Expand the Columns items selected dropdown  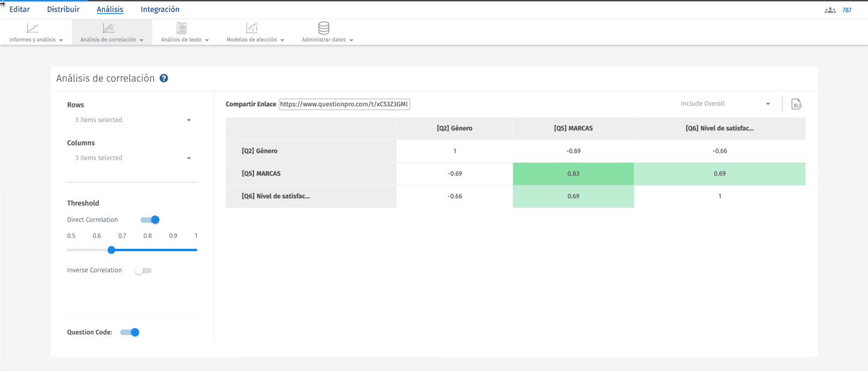(x=132, y=158)
